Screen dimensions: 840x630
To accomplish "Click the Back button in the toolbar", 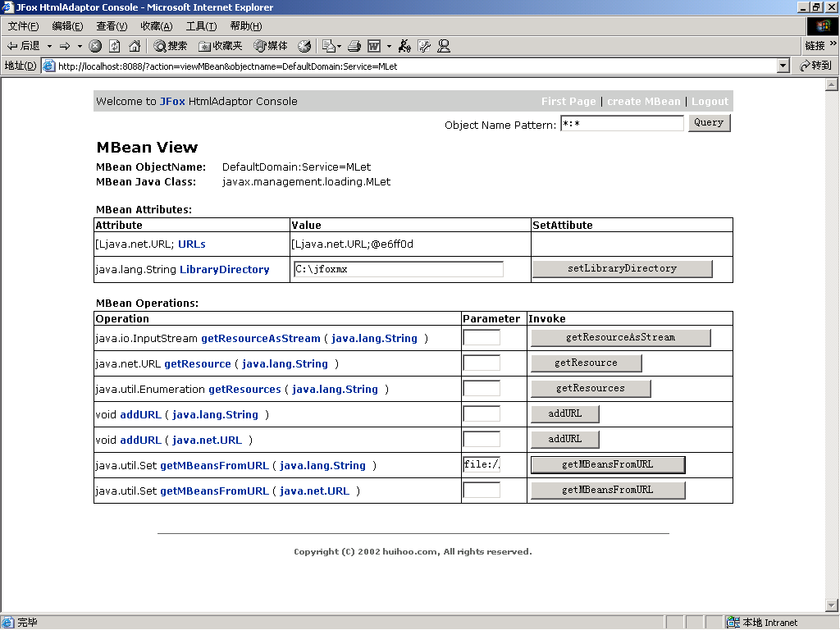I will 23,46.
